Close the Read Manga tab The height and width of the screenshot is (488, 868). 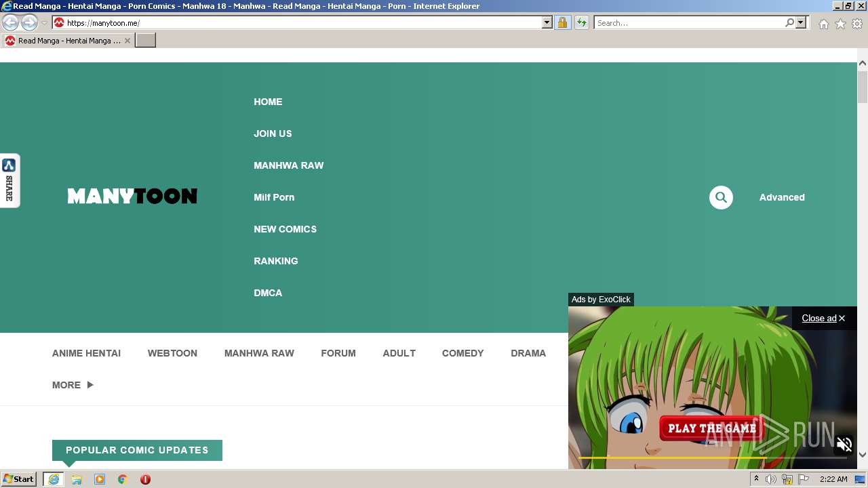[x=127, y=41]
